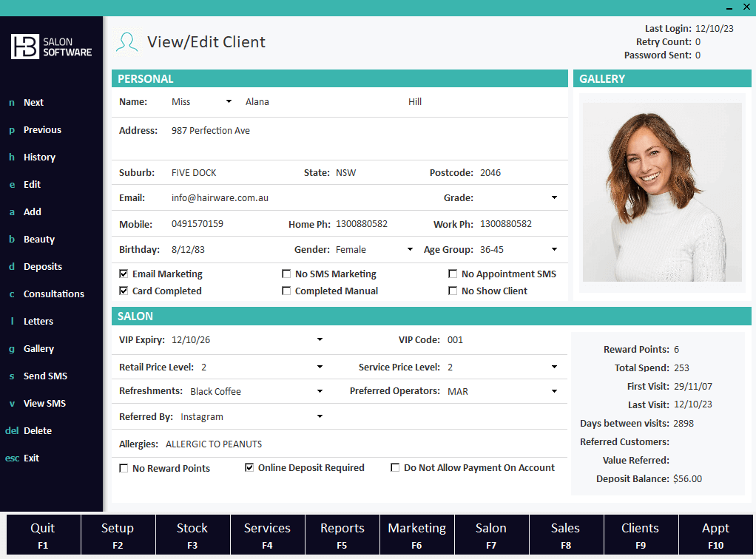Minimize the salon software window

pos(727,7)
